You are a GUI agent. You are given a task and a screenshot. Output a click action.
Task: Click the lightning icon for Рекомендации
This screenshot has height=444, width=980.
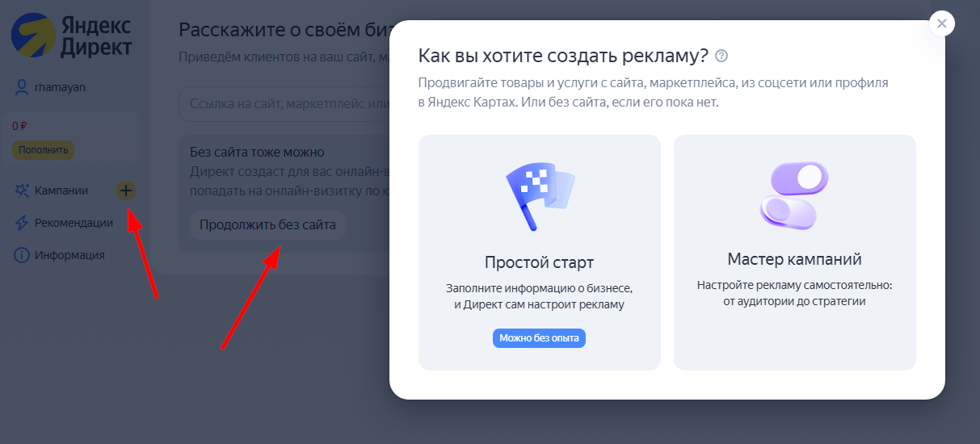(22, 223)
